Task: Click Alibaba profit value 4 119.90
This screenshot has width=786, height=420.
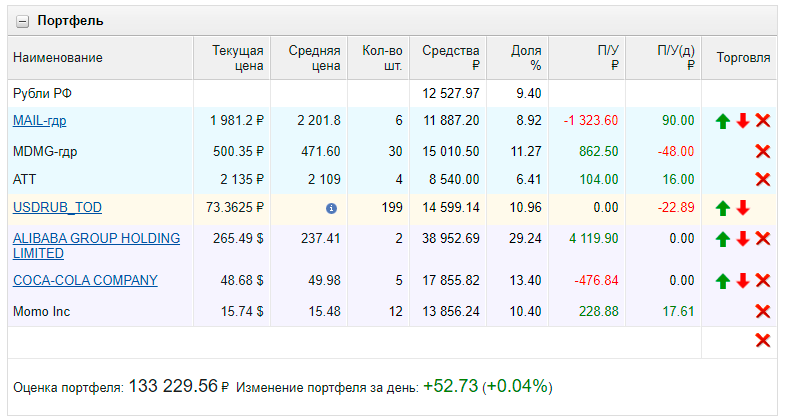Action: [594, 239]
